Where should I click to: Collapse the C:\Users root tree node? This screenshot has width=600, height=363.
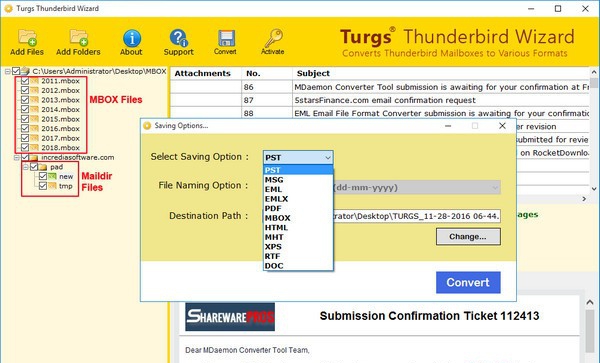coord(8,71)
